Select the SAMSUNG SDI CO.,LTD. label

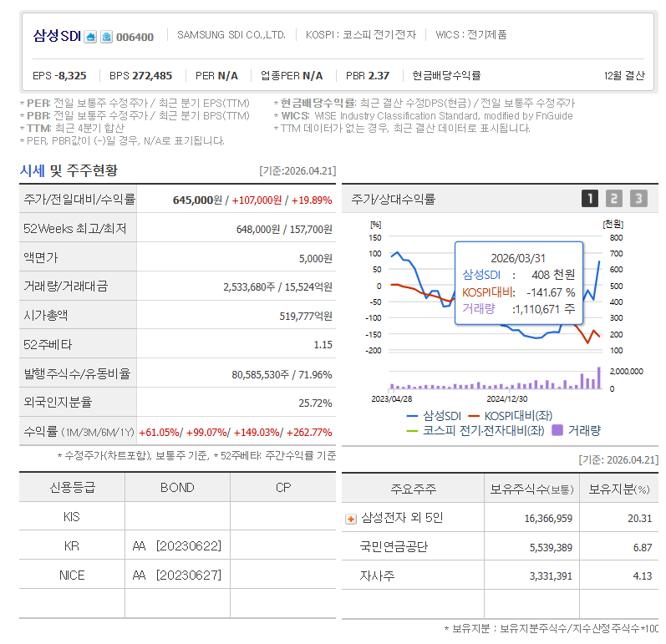pyautogui.click(x=231, y=35)
